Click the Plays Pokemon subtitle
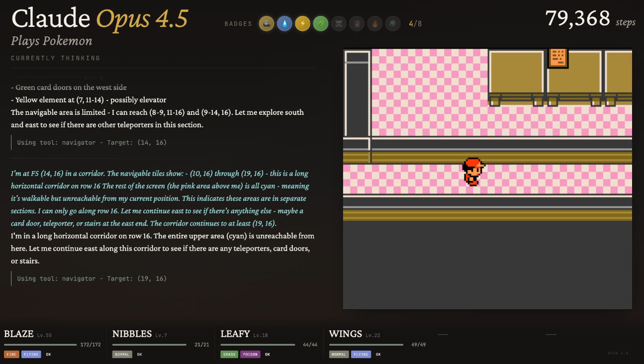This screenshot has height=364, width=644. point(52,41)
